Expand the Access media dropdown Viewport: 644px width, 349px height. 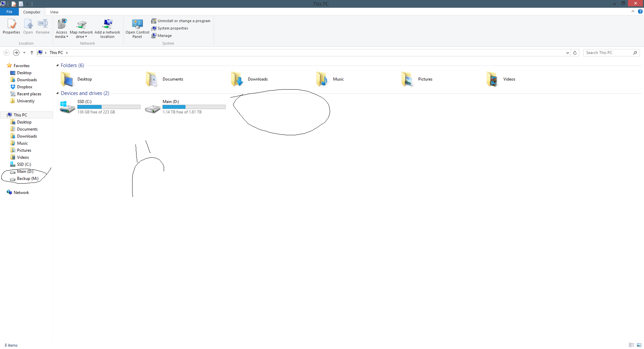pos(62,37)
